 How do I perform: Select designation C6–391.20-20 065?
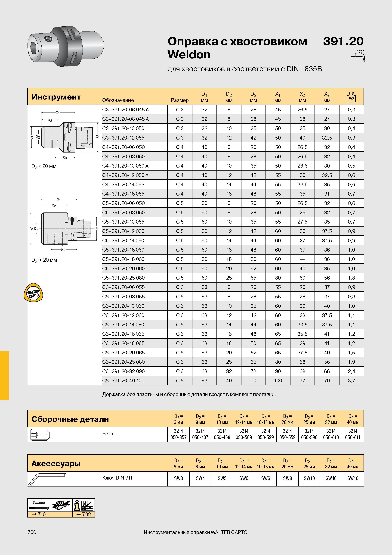123,353
